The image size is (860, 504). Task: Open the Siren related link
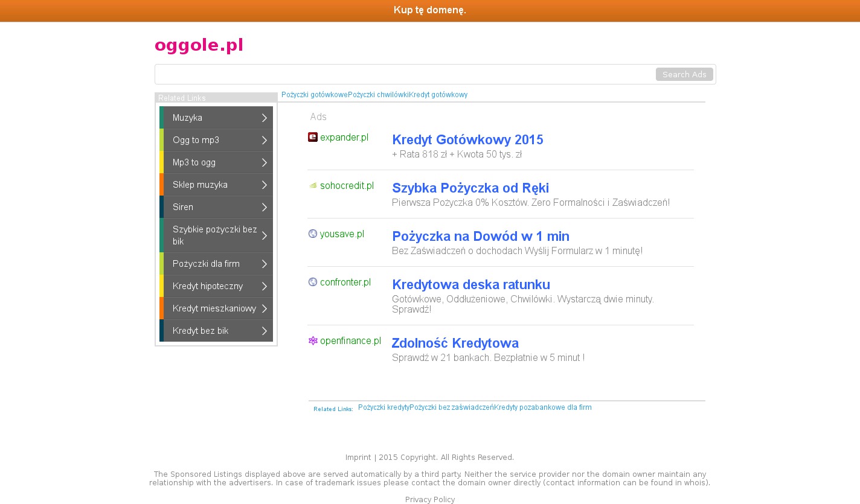[x=183, y=207]
